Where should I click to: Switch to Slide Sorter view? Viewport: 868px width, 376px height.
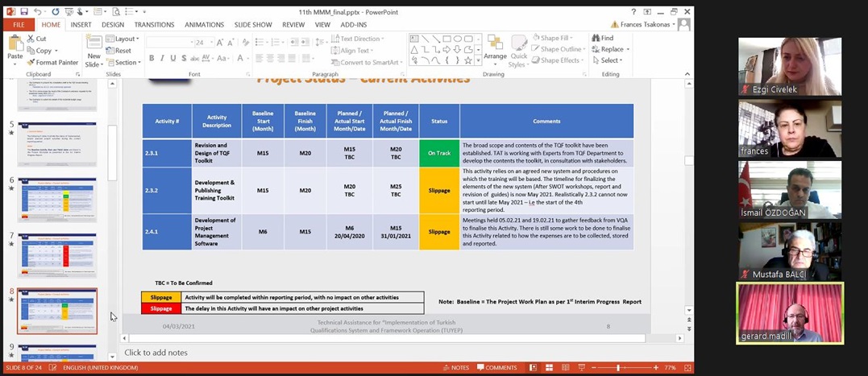pyautogui.click(x=549, y=368)
